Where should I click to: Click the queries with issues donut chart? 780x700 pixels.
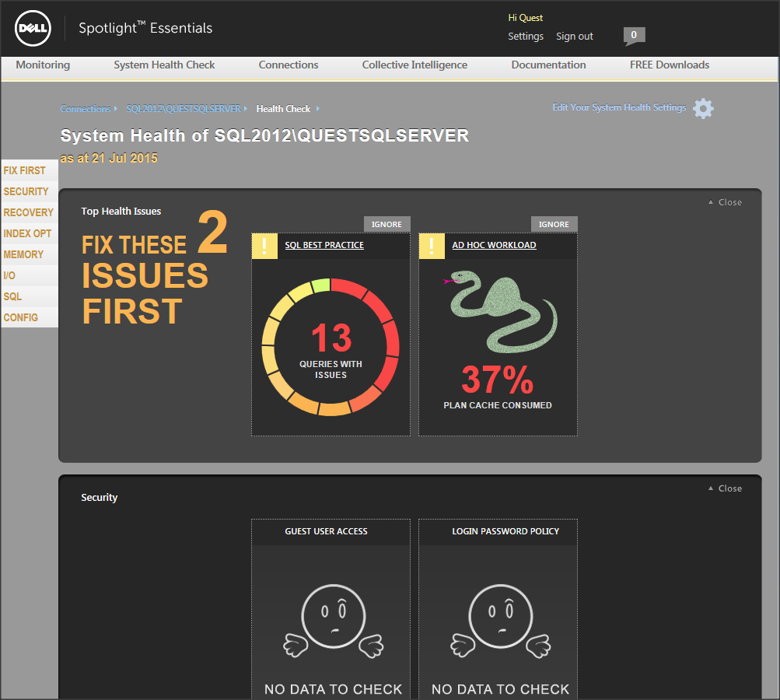click(331, 347)
